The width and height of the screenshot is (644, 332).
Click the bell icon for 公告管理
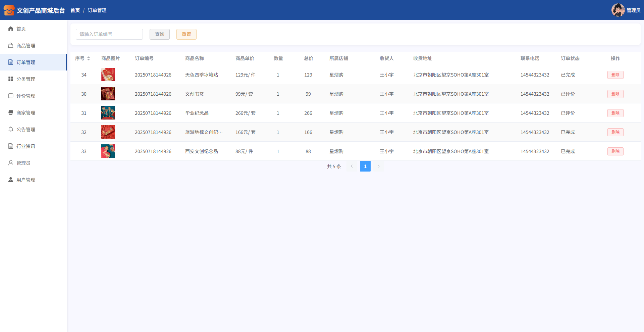(x=11, y=130)
